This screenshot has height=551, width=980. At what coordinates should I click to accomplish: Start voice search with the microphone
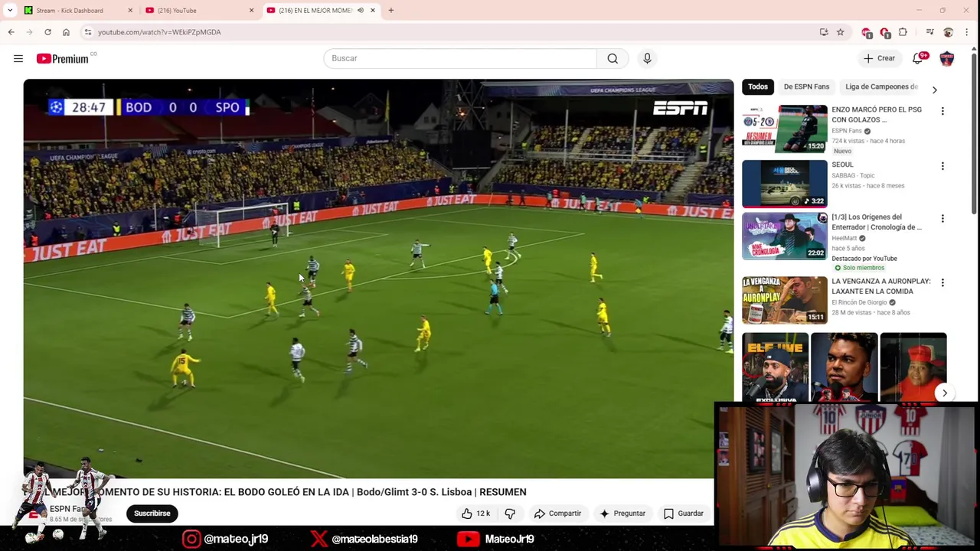tap(647, 58)
